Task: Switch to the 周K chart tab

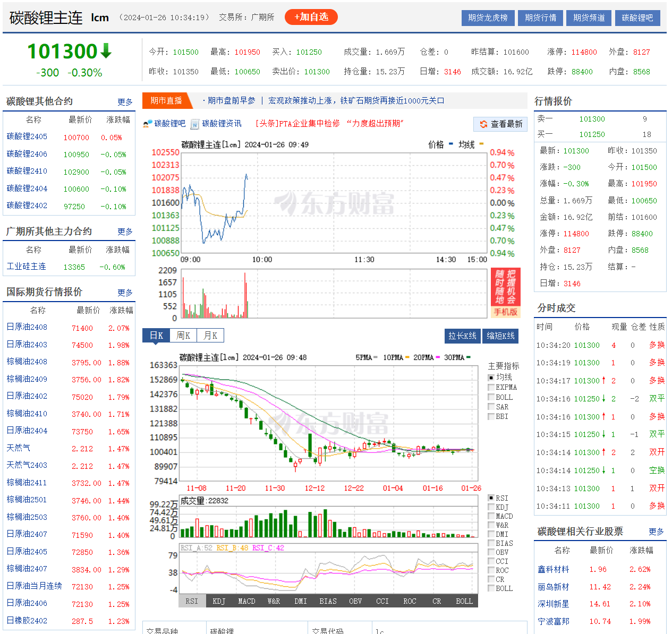Action: pos(183,336)
